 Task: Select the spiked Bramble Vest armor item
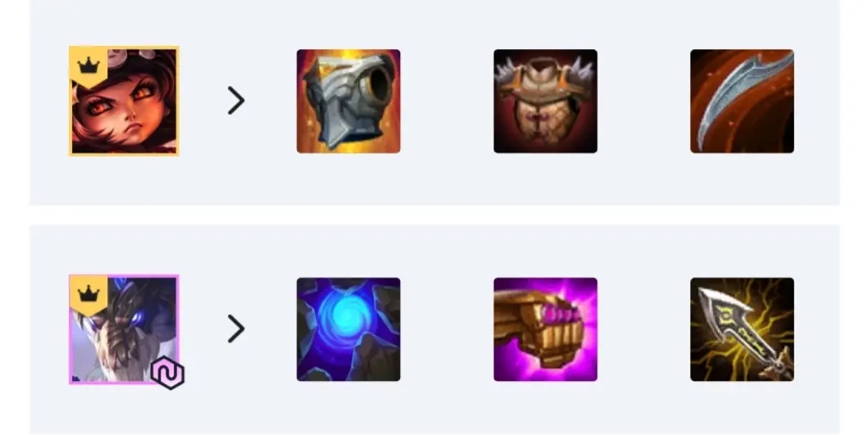point(545,102)
